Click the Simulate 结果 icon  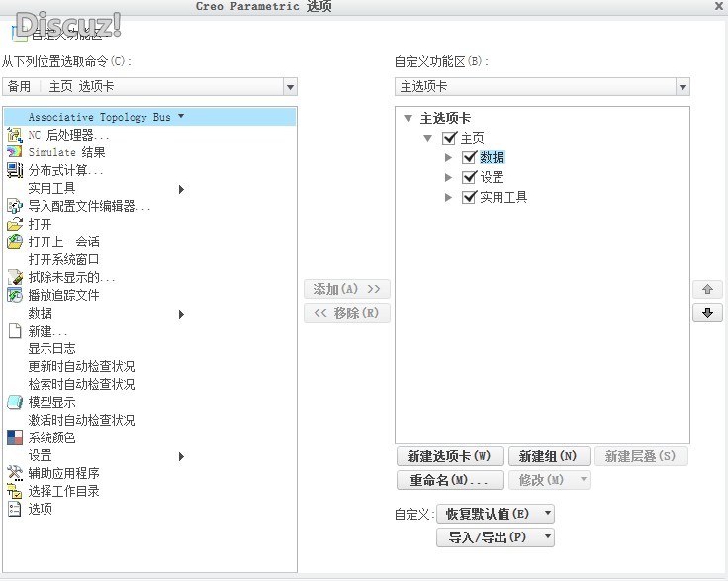[15, 152]
